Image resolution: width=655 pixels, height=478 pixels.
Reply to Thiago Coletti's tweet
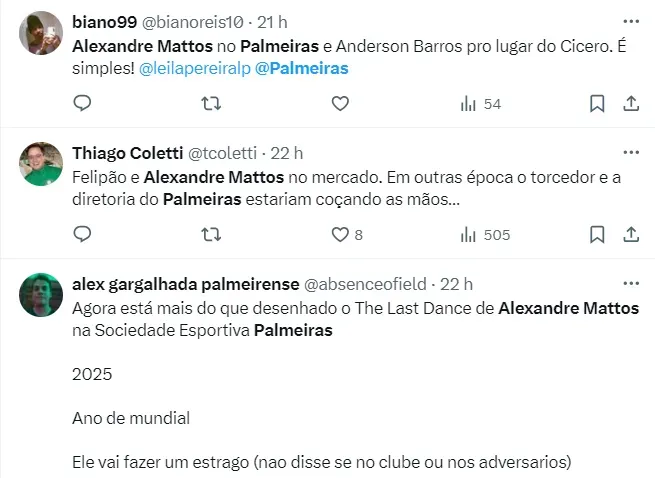83,235
